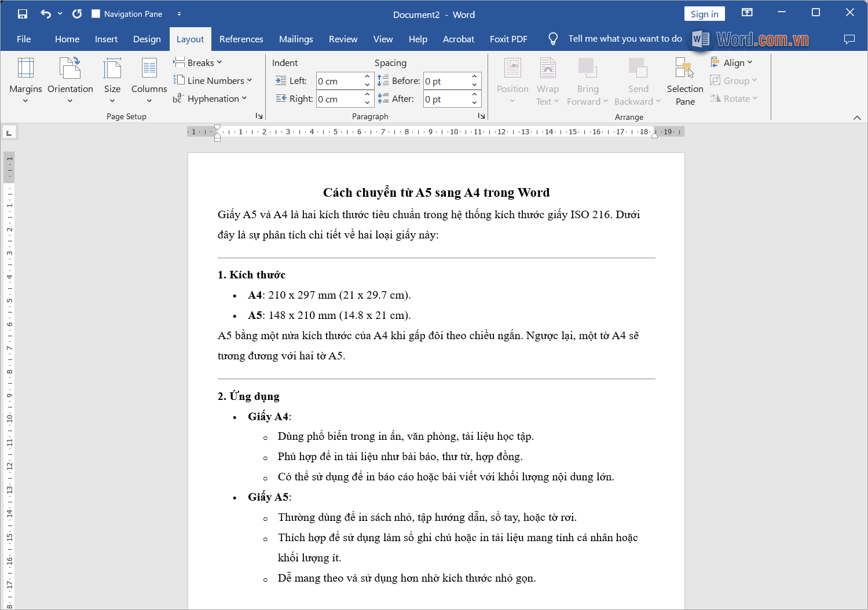868x610 pixels.
Task: Click the '1. Kích thước' heading
Action: click(251, 275)
